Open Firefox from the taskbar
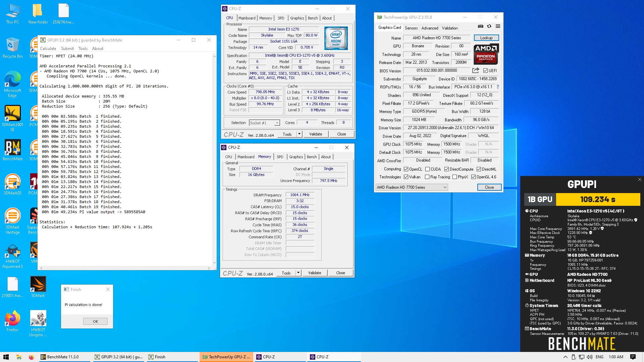 [x=31, y=357]
